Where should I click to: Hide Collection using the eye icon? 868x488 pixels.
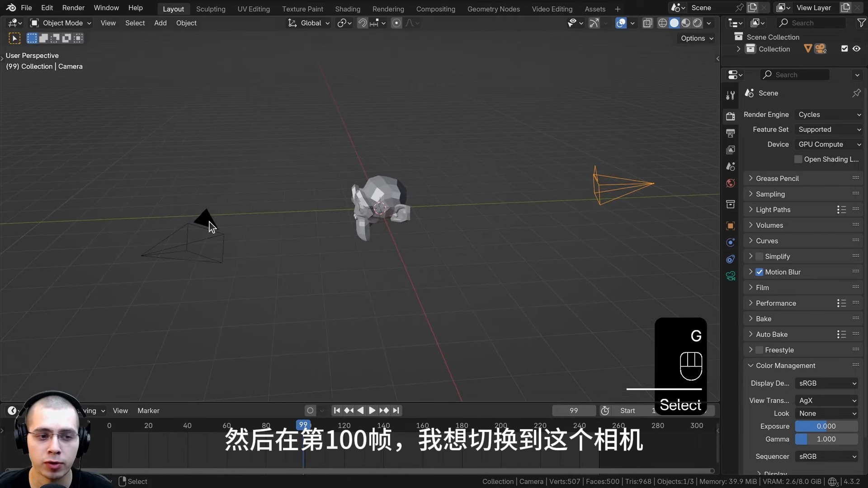point(856,49)
